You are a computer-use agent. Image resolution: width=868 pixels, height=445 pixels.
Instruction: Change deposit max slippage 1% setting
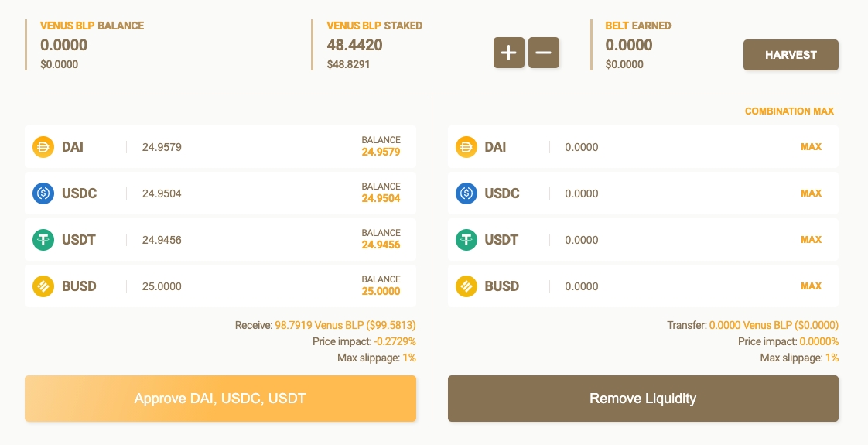tap(409, 358)
